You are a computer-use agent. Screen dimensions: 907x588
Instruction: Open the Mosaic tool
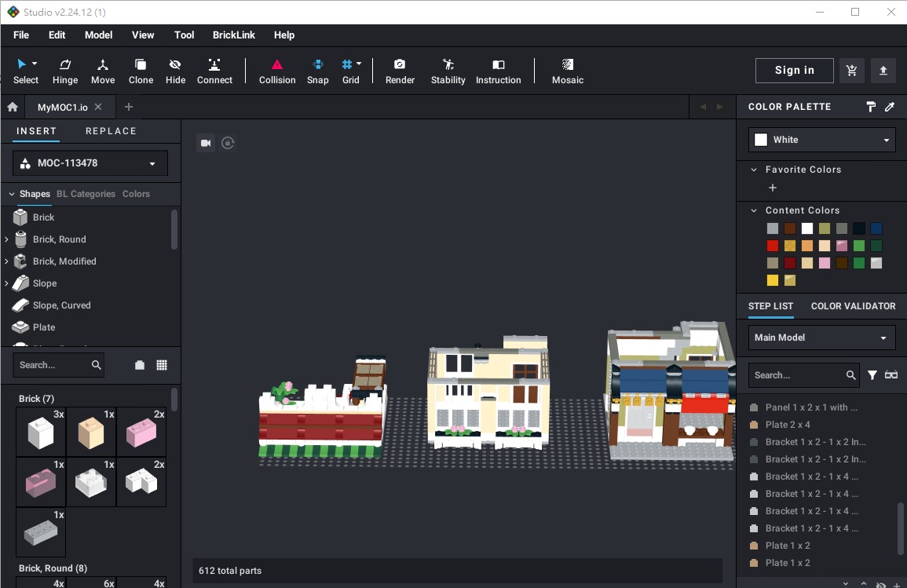click(x=568, y=71)
